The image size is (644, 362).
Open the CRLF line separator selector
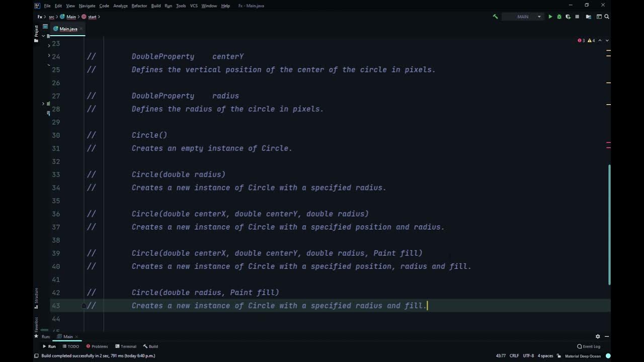coord(514,356)
